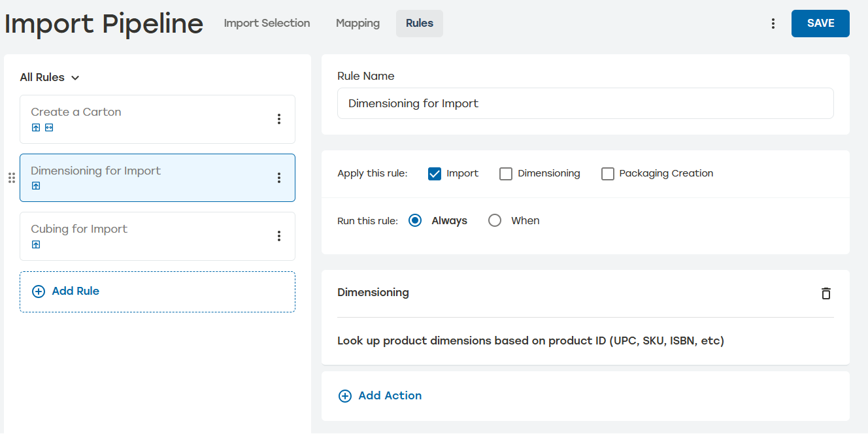Open options menu for Cubing for Import rule
Viewport: 868px width, 434px height.
[279, 236]
